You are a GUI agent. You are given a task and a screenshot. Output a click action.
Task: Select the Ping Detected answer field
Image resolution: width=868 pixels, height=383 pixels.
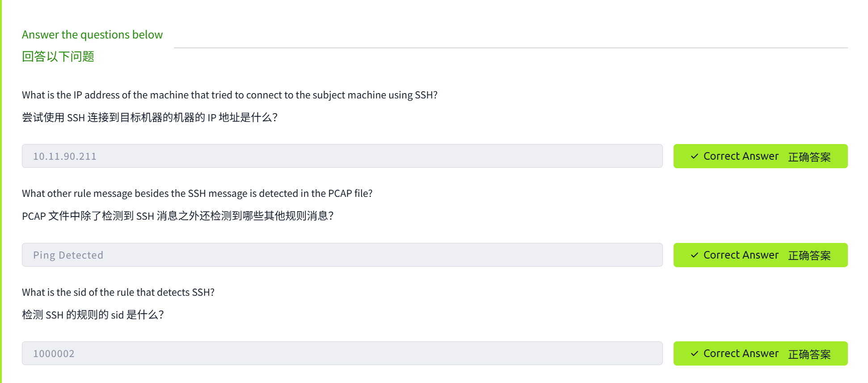click(x=342, y=255)
